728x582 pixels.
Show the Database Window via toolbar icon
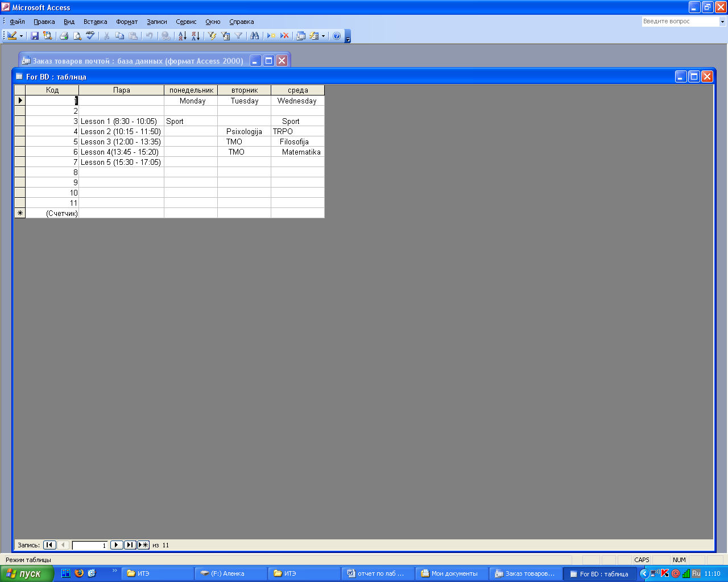tap(301, 35)
